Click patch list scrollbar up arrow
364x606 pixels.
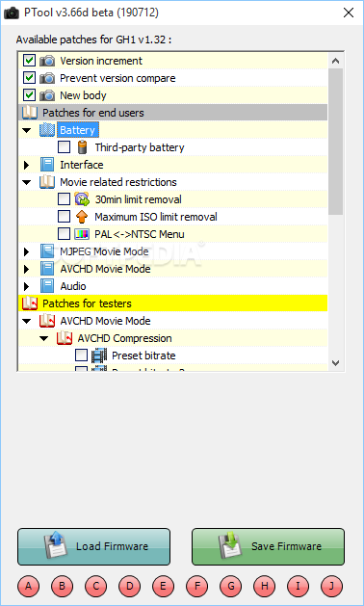(335, 61)
